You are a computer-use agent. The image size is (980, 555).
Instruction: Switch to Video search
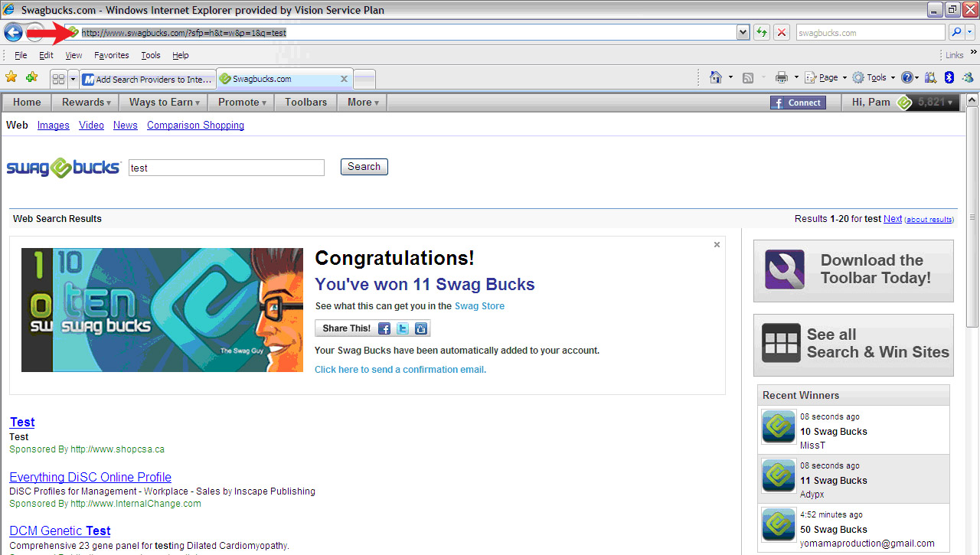tap(91, 126)
